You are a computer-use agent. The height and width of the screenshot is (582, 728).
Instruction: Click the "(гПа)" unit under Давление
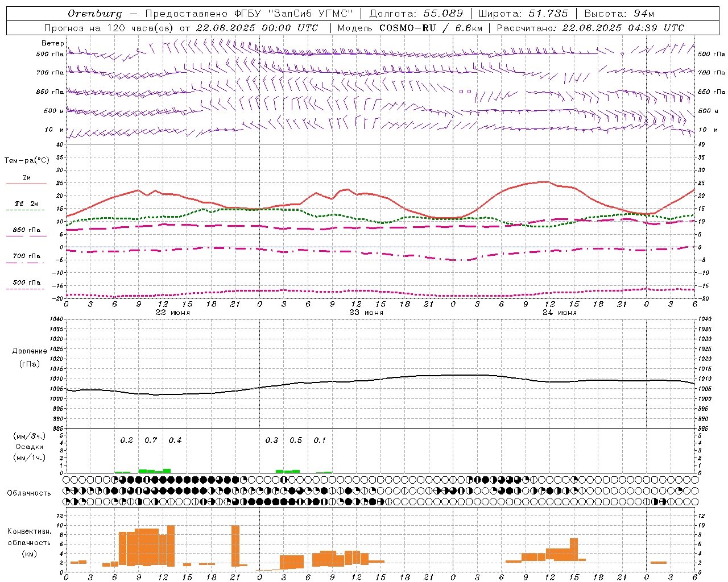30,364
